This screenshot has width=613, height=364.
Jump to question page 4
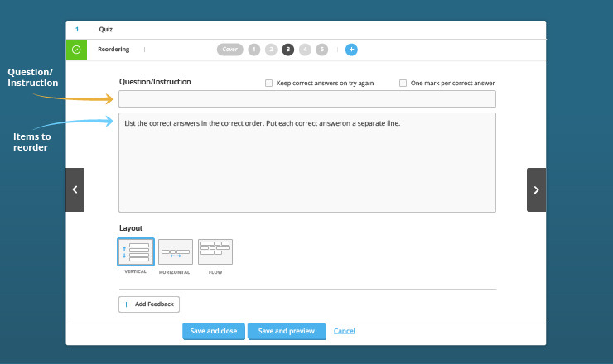(x=305, y=50)
